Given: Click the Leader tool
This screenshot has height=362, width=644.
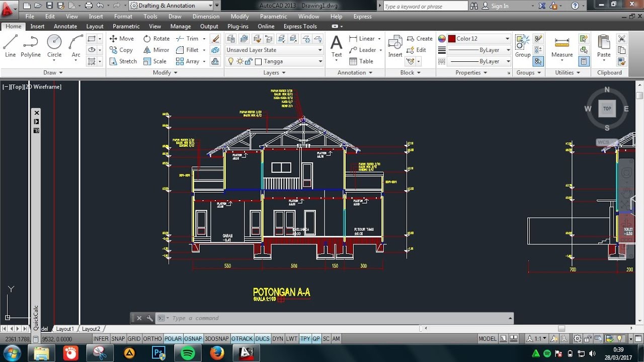Looking at the screenshot, I should [x=362, y=50].
